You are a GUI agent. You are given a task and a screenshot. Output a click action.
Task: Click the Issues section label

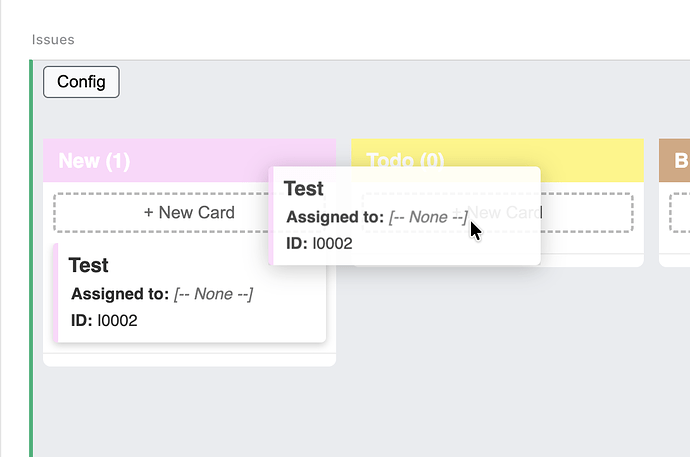(53, 40)
